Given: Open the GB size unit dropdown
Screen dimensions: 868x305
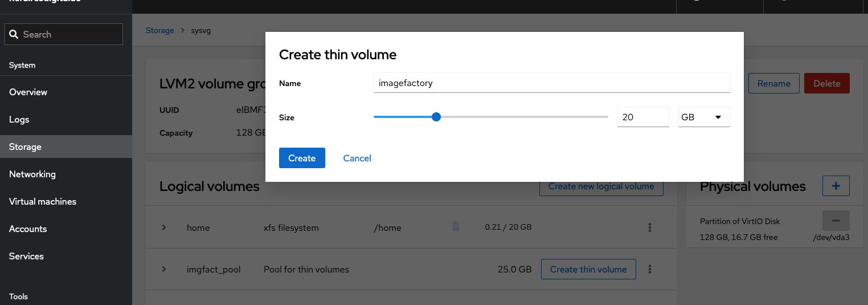Looking at the screenshot, I should 703,117.
